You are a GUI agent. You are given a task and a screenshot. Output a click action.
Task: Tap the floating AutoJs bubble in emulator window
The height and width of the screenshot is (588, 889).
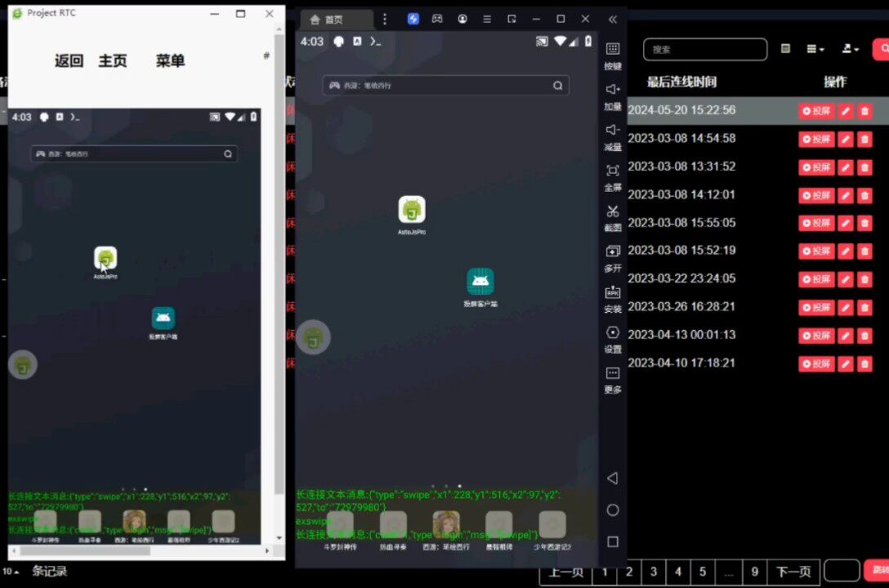[x=313, y=337]
